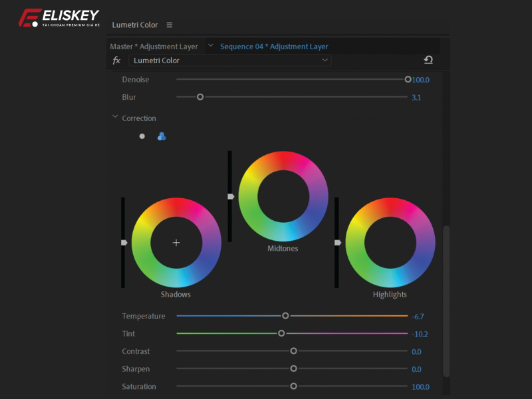This screenshot has height=399, width=532.
Task: Click the panel's vertical scrollbar
Action: [x=446, y=299]
